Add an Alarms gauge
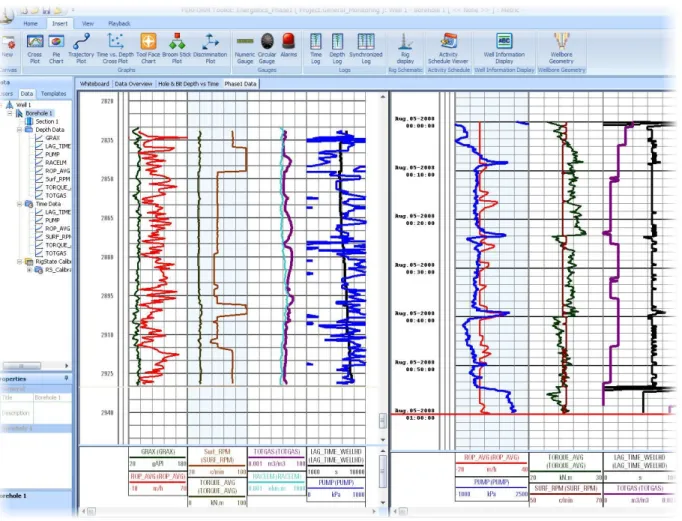This screenshot has height=521, width=682. [288, 46]
